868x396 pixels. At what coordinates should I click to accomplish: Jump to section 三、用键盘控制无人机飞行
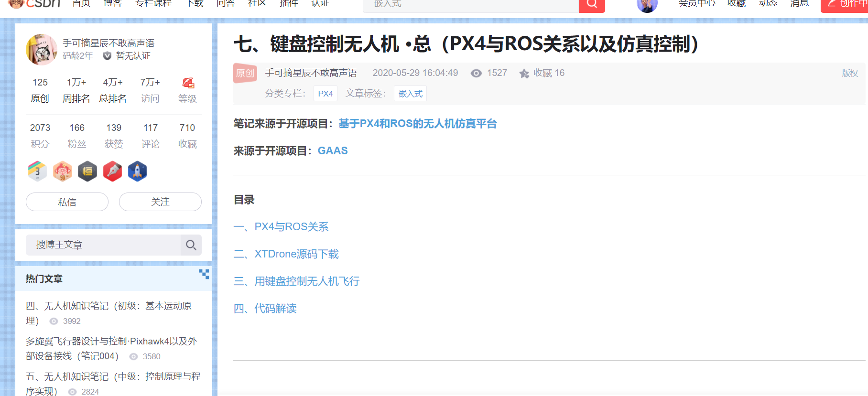296,281
